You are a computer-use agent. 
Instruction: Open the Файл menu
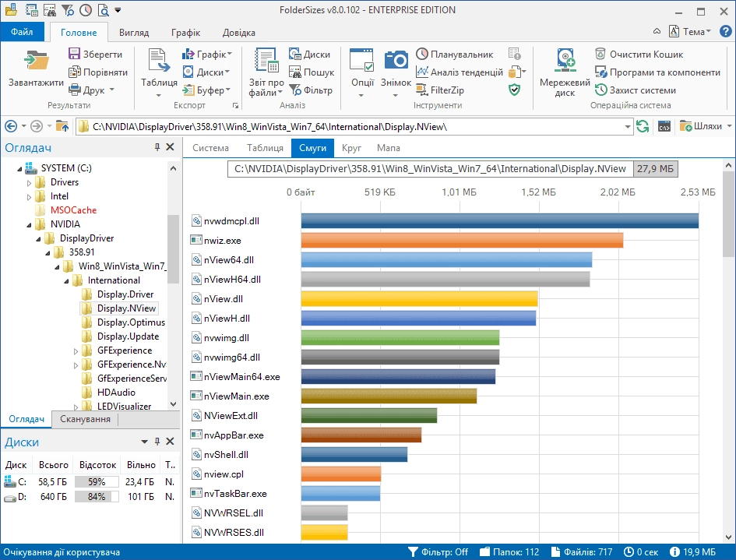click(22, 31)
